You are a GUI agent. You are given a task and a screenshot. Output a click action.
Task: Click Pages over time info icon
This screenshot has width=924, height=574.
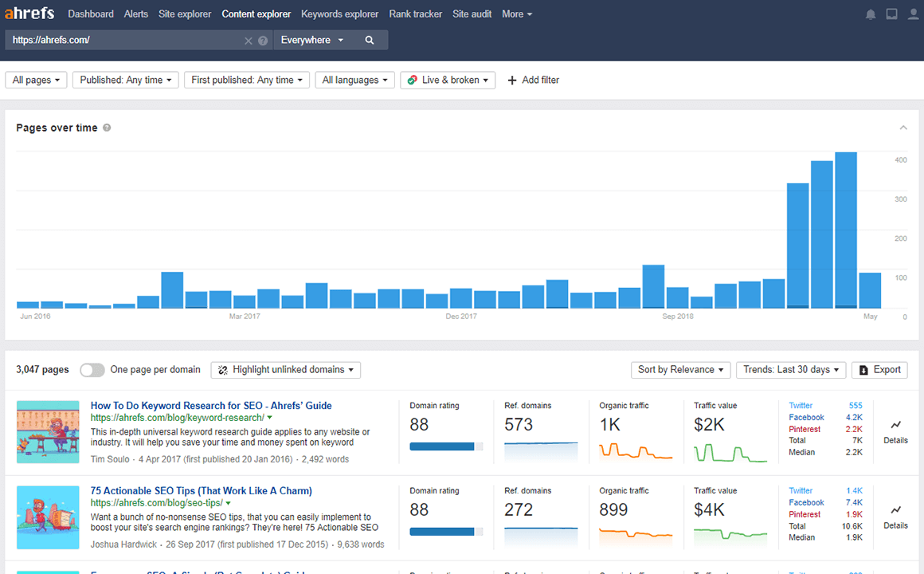[107, 128]
